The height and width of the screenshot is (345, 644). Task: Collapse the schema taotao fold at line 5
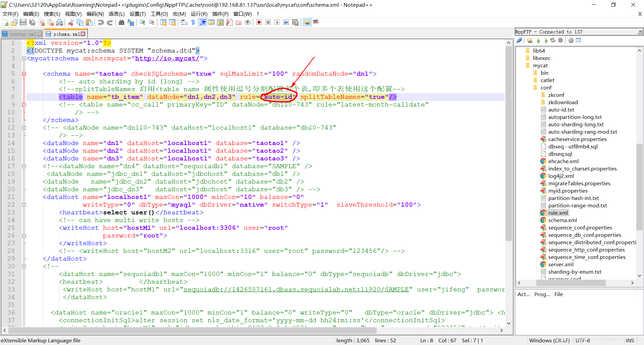[24, 74]
